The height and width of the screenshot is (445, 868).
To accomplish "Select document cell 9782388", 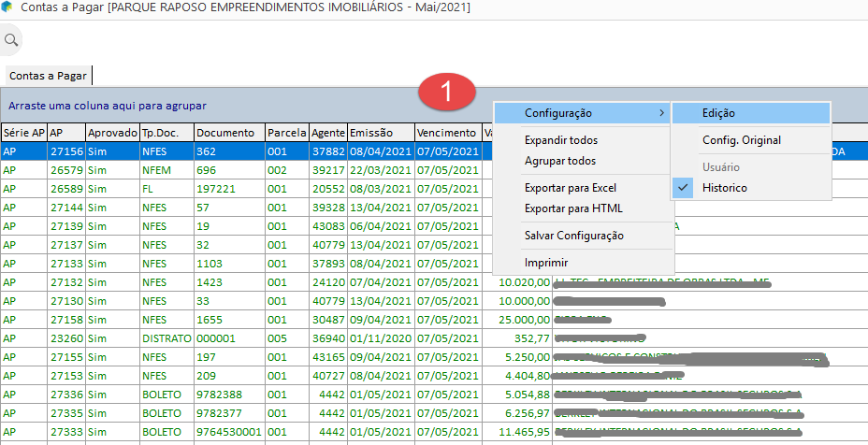I will 230,395.
